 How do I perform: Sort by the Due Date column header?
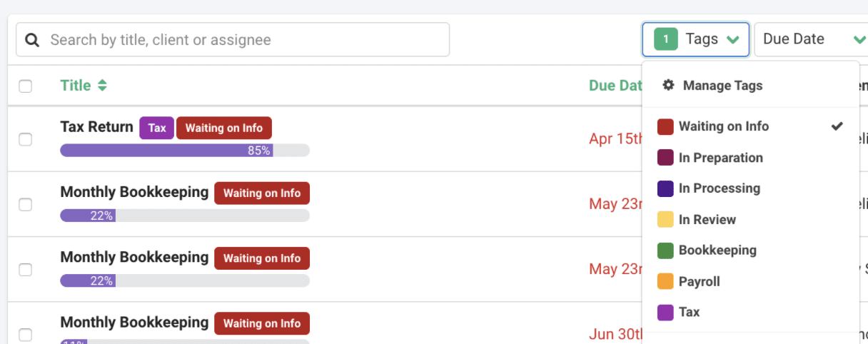tap(615, 86)
